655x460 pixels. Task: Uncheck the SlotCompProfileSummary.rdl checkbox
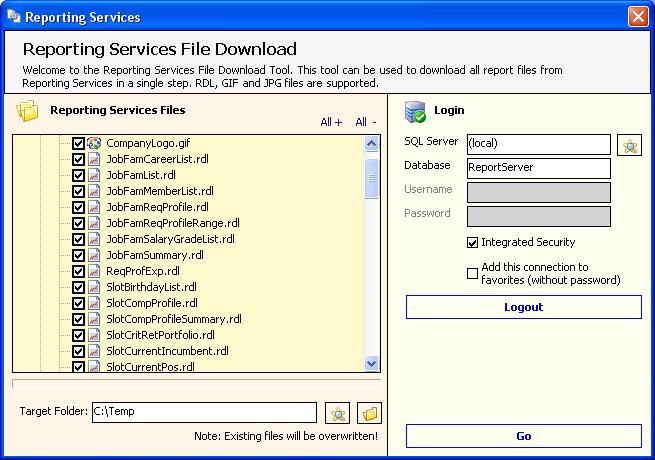pyautogui.click(x=78, y=319)
